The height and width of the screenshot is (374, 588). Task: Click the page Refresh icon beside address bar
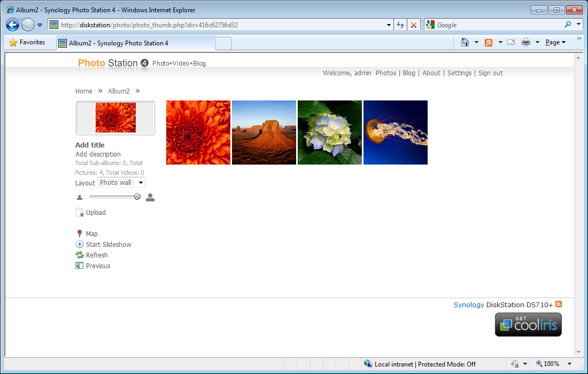[x=400, y=25]
